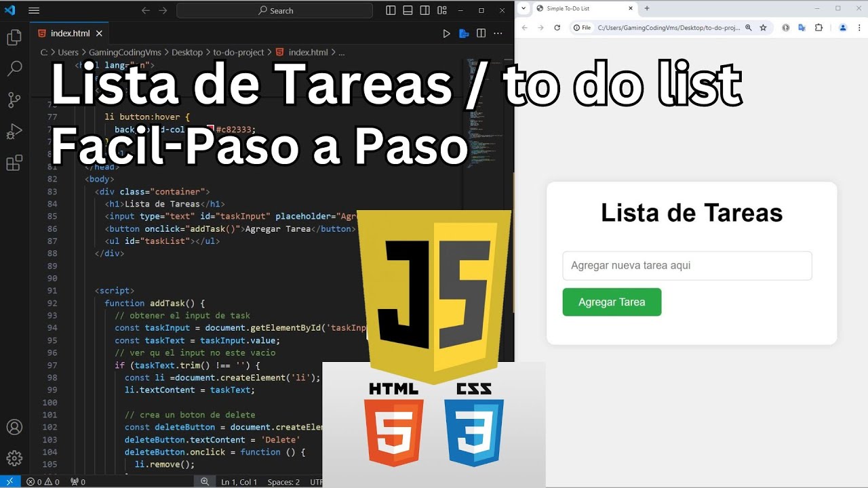Select the index.html breadcrumb segment
This screenshot has width=868, height=488.
point(302,52)
